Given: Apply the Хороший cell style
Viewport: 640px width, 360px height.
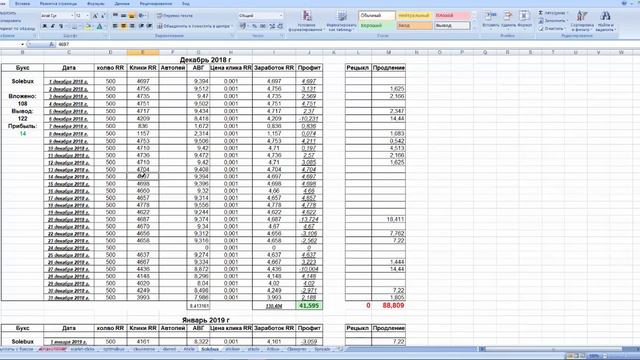Looking at the screenshot, I should 377,25.
